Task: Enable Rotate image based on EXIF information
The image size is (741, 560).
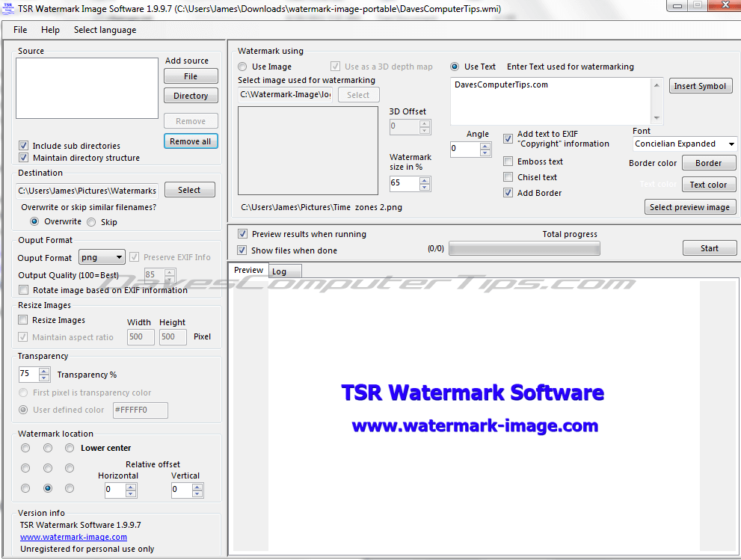Action: (24, 289)
